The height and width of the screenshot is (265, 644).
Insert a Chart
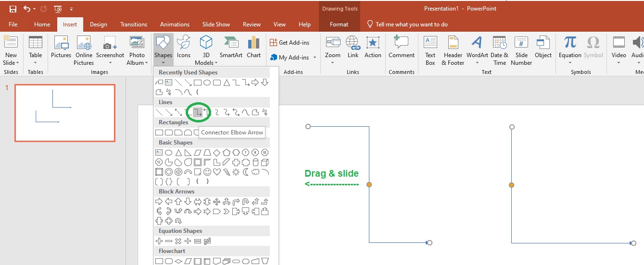[254, 47]
